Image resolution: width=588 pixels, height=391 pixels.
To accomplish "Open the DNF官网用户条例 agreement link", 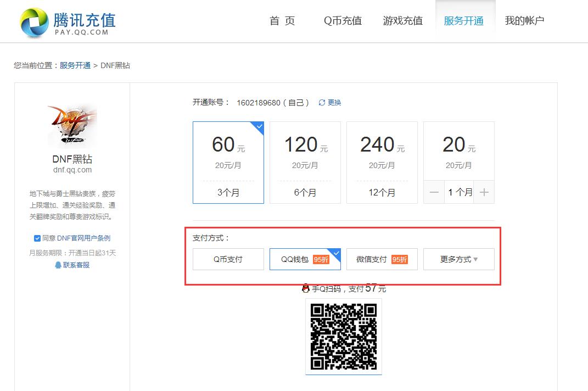I will 83,238.
